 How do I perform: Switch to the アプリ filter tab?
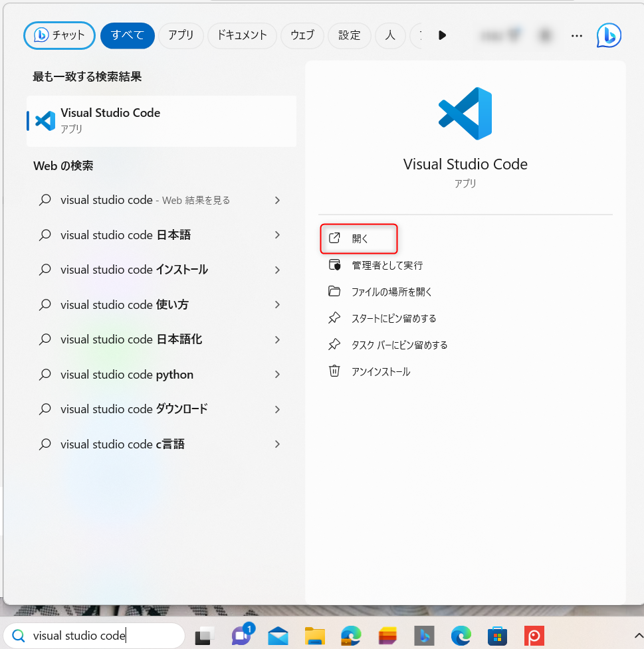pyautogui.click(x=180, y=36)
